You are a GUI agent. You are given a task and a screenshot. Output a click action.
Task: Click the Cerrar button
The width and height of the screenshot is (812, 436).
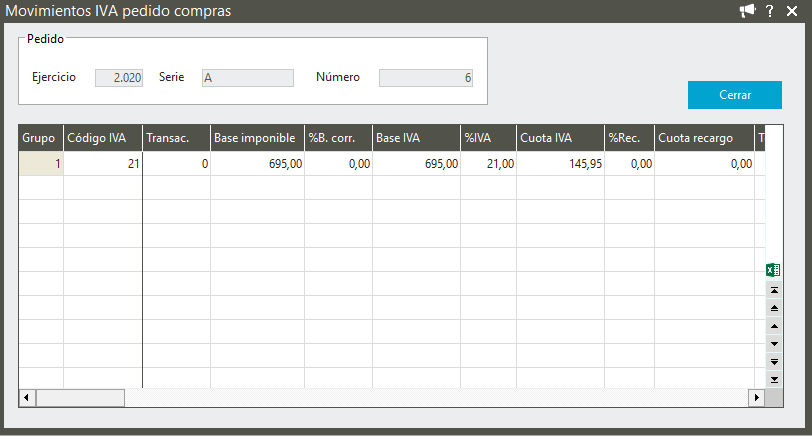click(x=735, y=95)
